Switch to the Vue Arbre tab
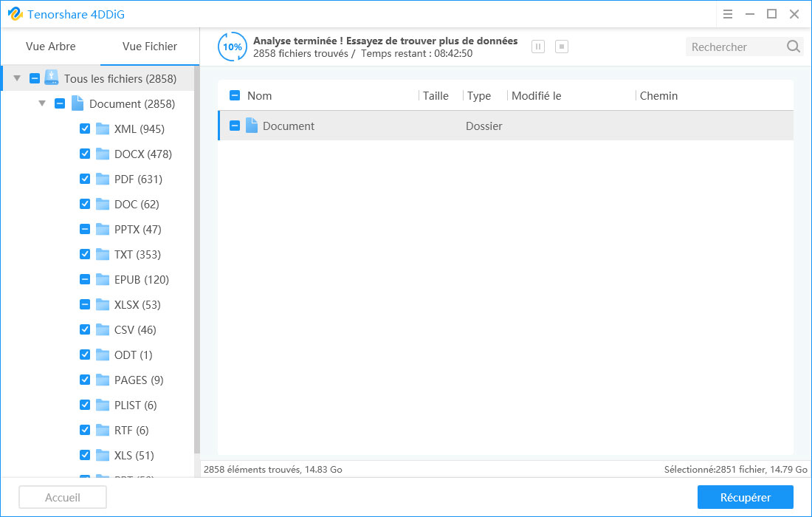The width and height of the screenshot is (812, 517). (51, 47)
